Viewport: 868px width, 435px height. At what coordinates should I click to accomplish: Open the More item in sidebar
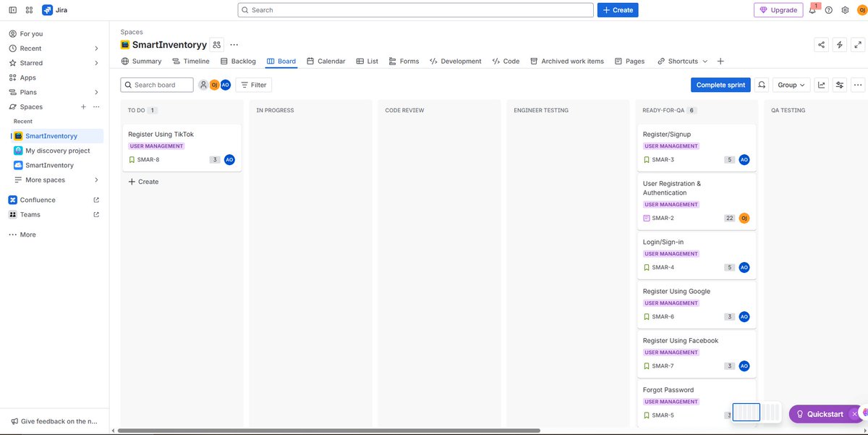[x=55, y=235]
